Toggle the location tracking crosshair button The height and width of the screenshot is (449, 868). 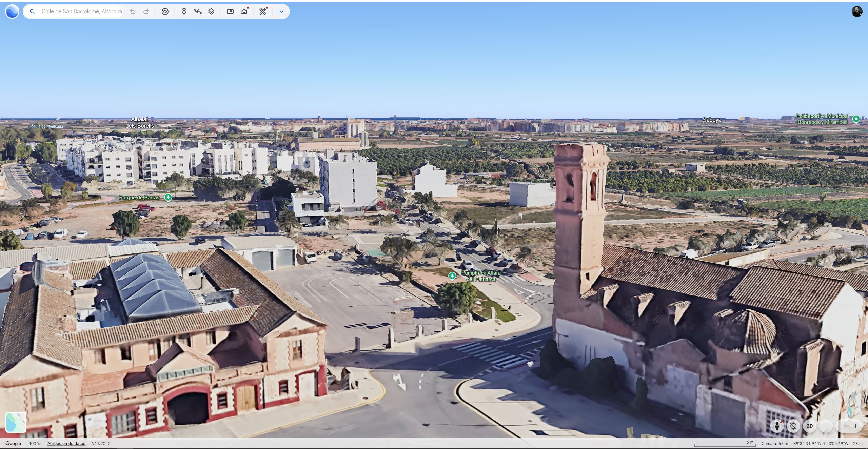tap(793, 426)
